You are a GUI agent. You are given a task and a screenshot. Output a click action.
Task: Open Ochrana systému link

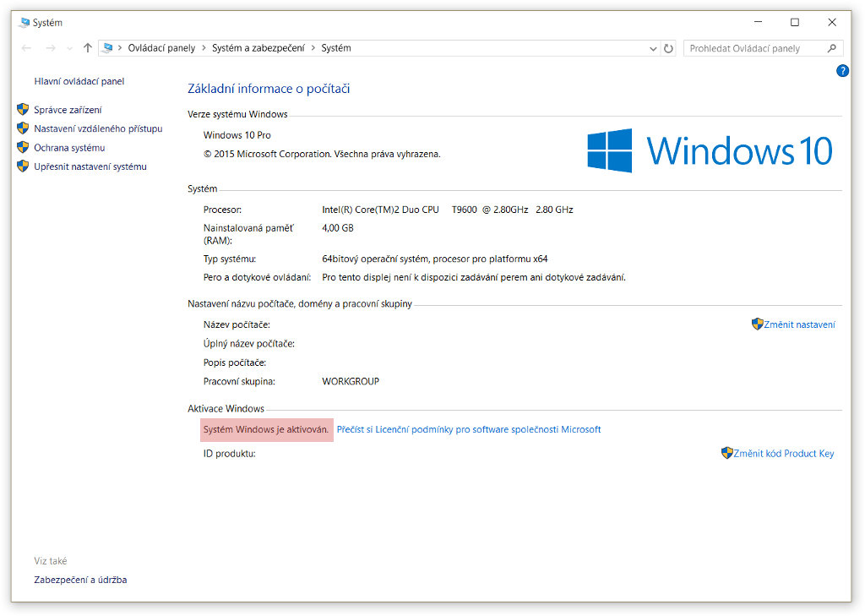pyautogui.click(x=69, y=148)
